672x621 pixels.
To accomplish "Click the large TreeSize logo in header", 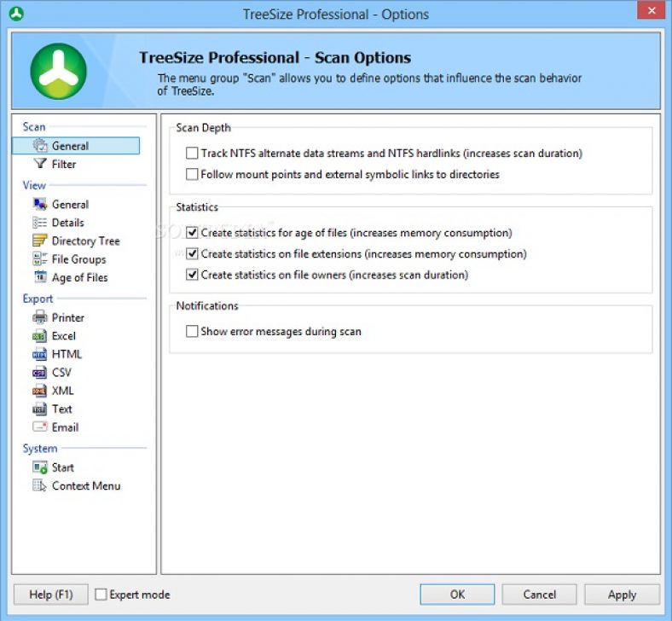I will point(59,71).
